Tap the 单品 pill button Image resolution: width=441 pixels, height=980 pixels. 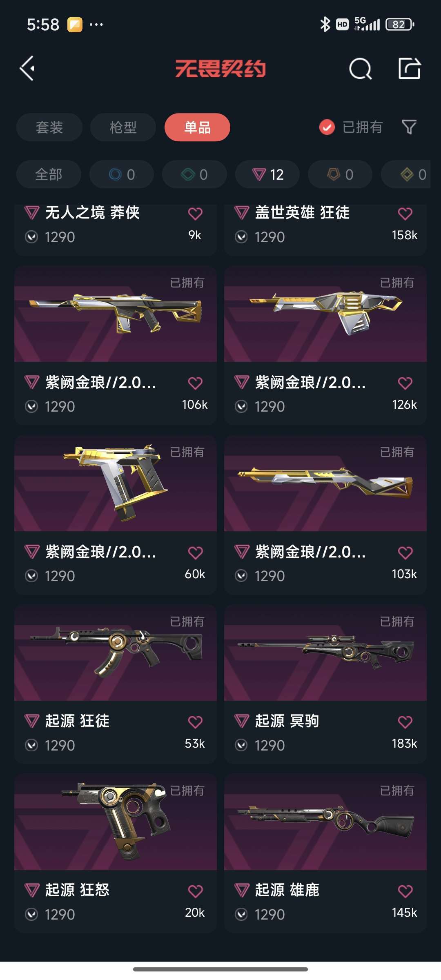click(197, 127)
